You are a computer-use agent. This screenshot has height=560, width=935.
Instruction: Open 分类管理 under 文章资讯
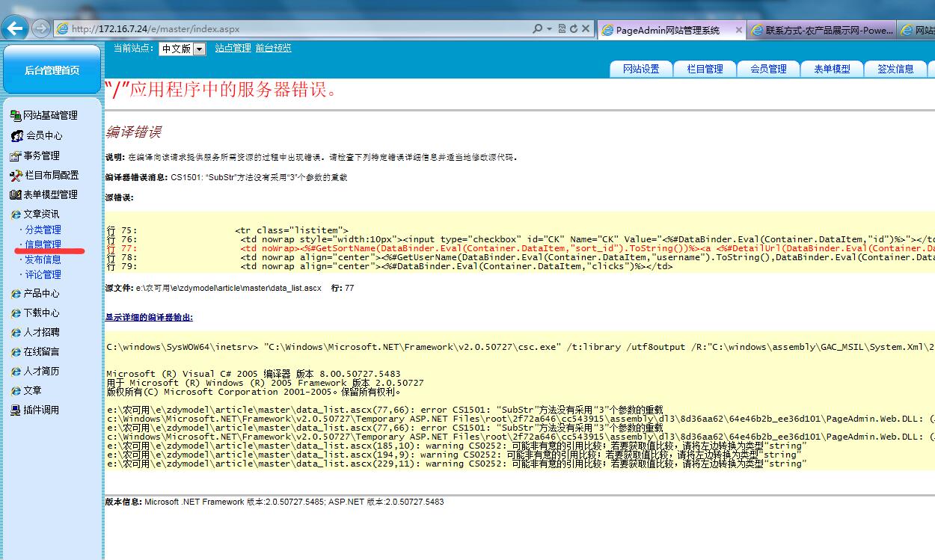[43, 230]
